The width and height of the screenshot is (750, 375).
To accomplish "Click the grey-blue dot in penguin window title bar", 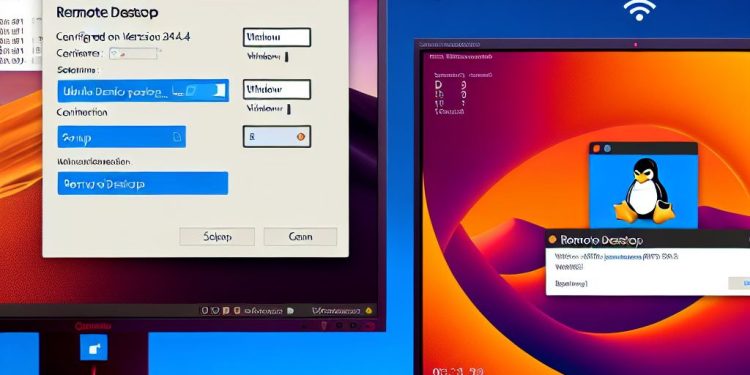I will tap(607, 148).
